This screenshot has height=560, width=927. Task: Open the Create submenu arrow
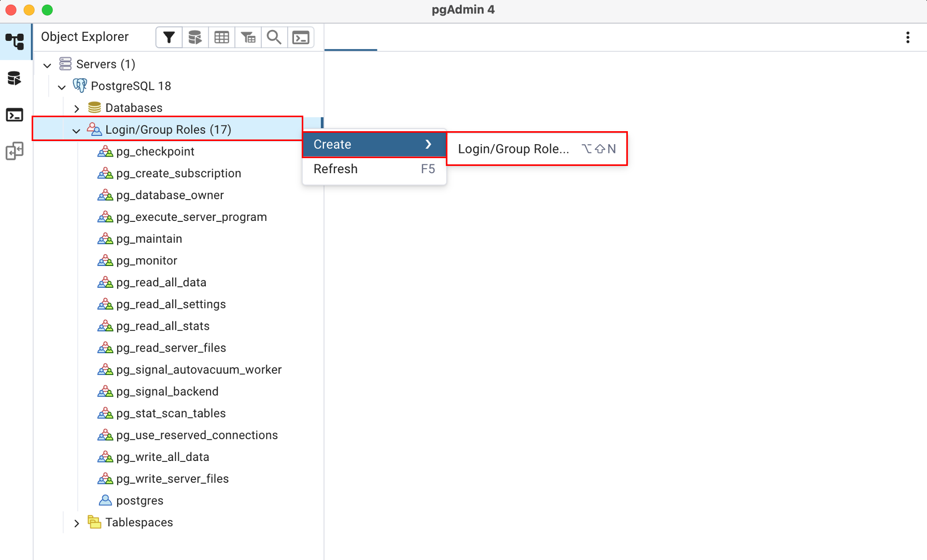point(428,144)
